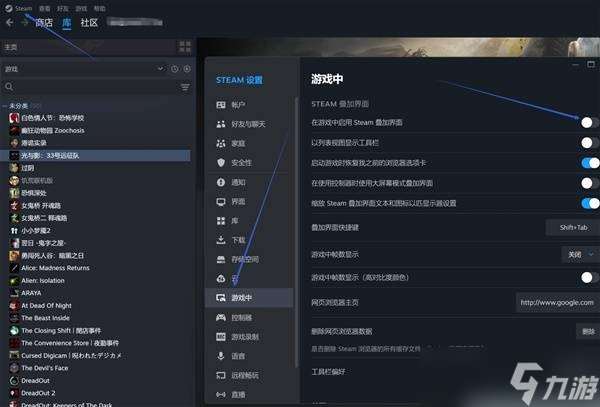Click the Shift+Tab overlay shortcut button
Image resolution: width=600 pixels, height=407 pixels.
[x=573, y=228]
